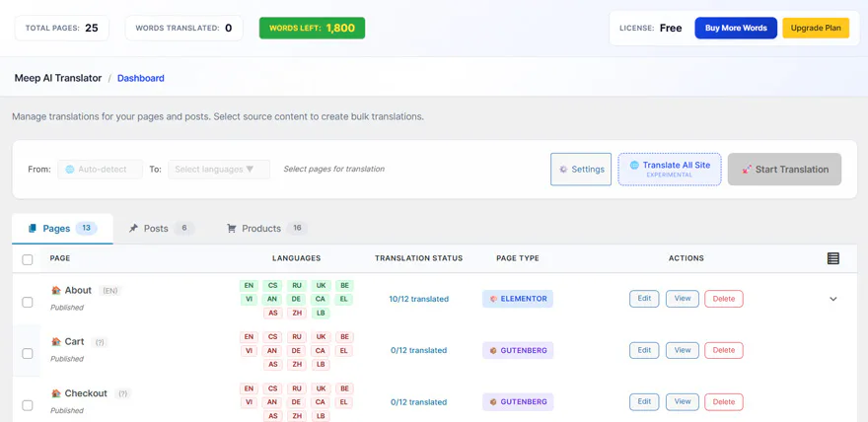868x422 pixels.
Task: Click the Start Translation button
Action: (784, 170)
